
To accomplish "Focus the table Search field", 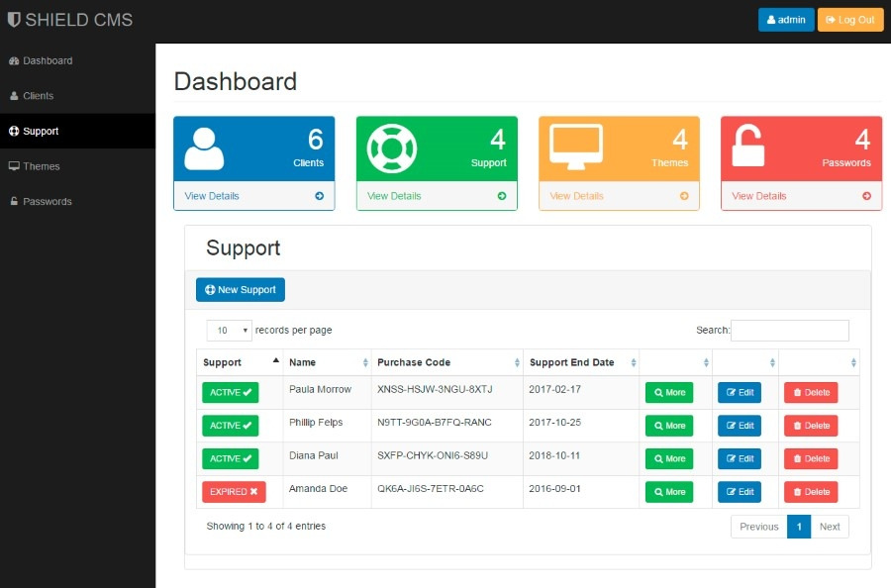I will click(x=790, y=330).
